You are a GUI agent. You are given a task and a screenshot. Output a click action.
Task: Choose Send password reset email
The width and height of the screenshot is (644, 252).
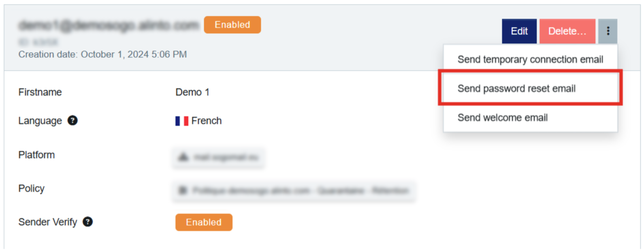pyautogui.click(x=516, y=88)
